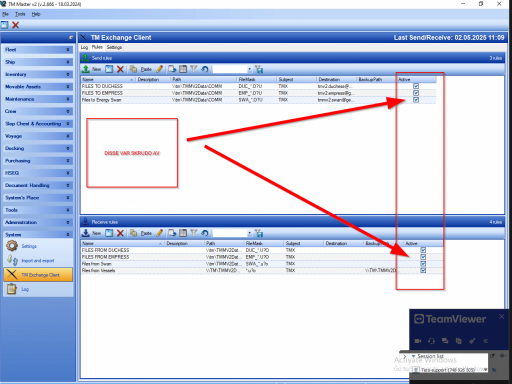Click the filter funnel icon in Send rules toolbar
512x384 pixels.
[194, 69]
